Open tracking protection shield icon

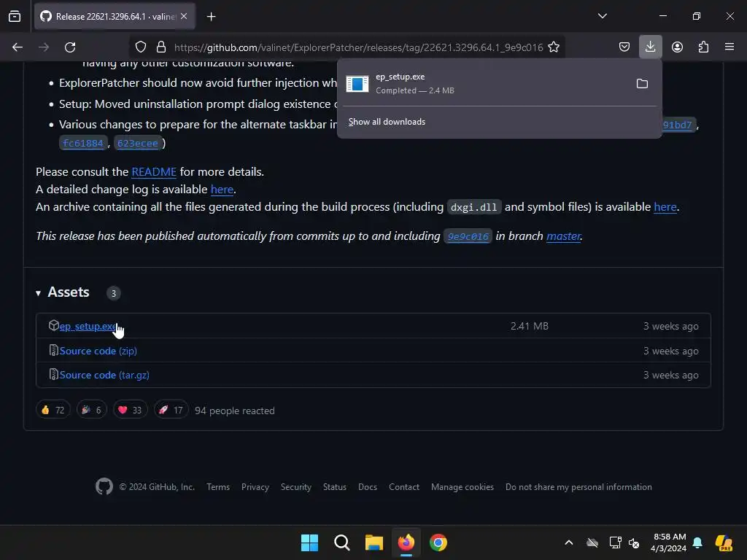(x=141, y=47)
